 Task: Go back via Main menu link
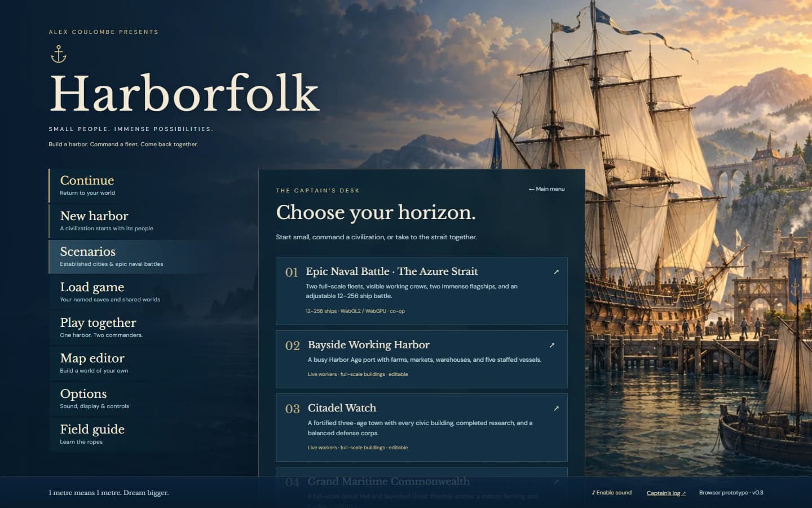click(546, 189)
